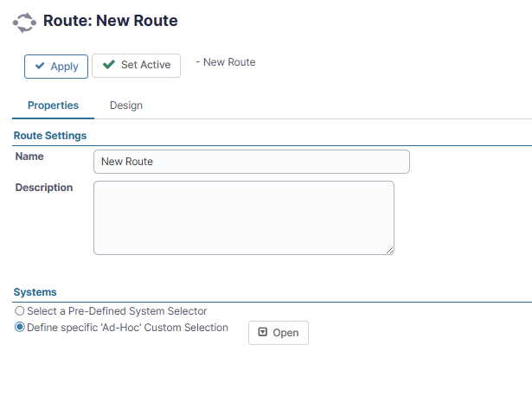Click the Route Settings section heading

point(50,136)
